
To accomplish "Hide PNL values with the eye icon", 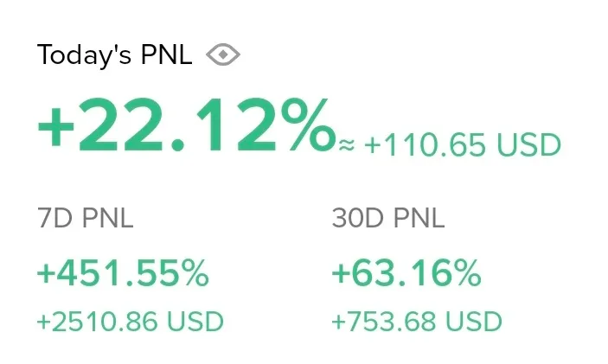I will [223, 56].
